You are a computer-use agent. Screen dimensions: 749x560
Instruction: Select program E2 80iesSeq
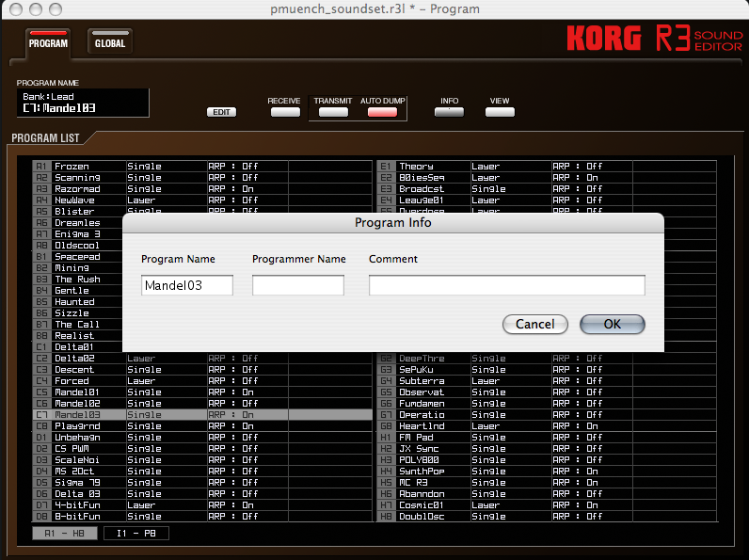(547, 178)
